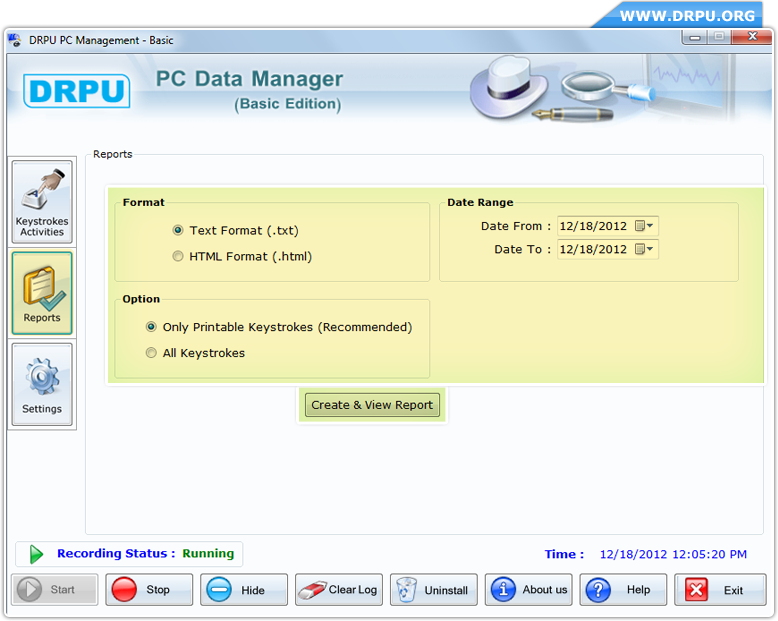Click the Date To date field

(608, 249)
